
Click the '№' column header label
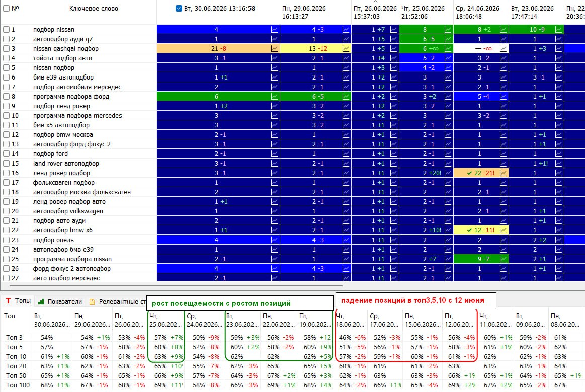coord(15,8)
